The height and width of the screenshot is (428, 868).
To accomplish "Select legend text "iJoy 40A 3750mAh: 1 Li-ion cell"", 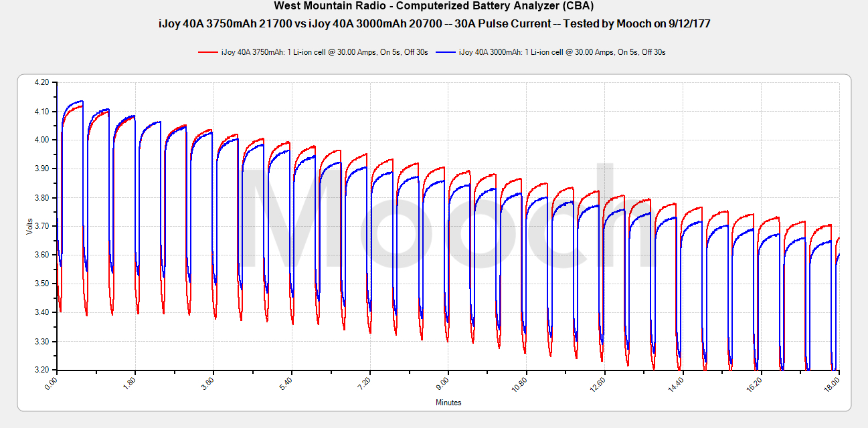I will (273, 51).
